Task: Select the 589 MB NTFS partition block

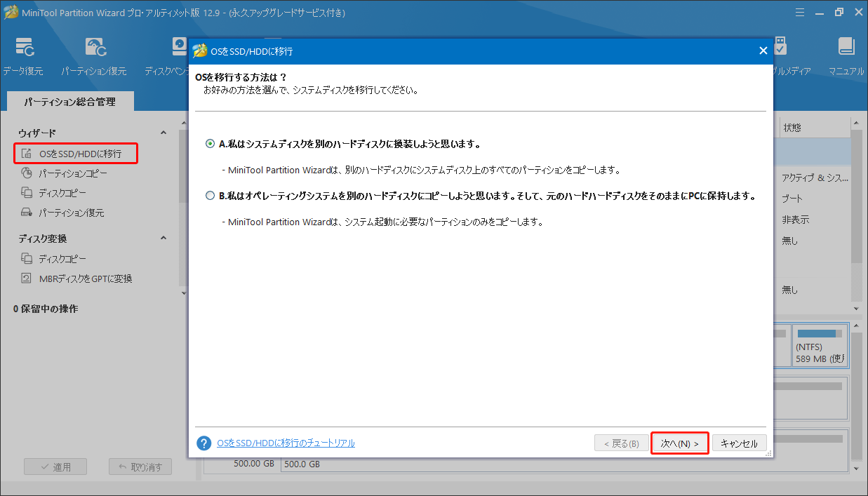Action: [x=820, y=344]
